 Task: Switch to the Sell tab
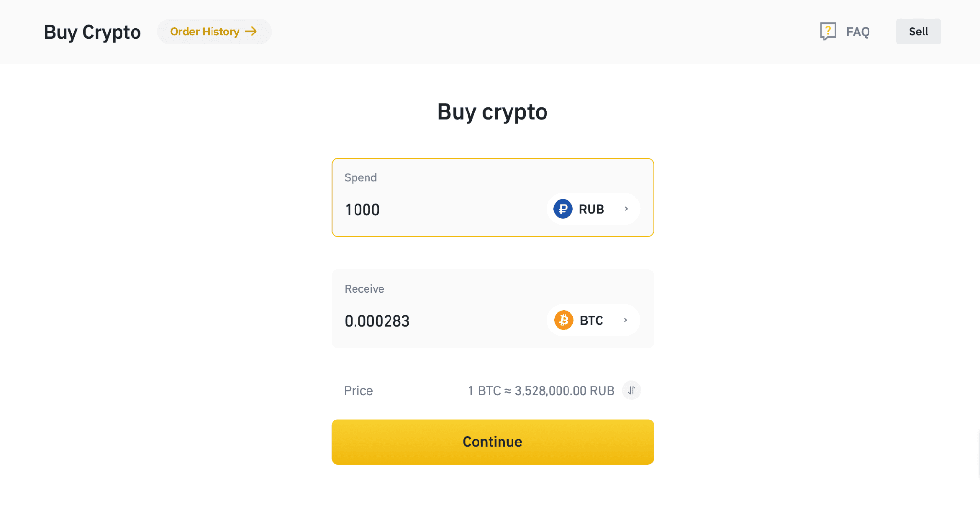(x=918, y=31)
